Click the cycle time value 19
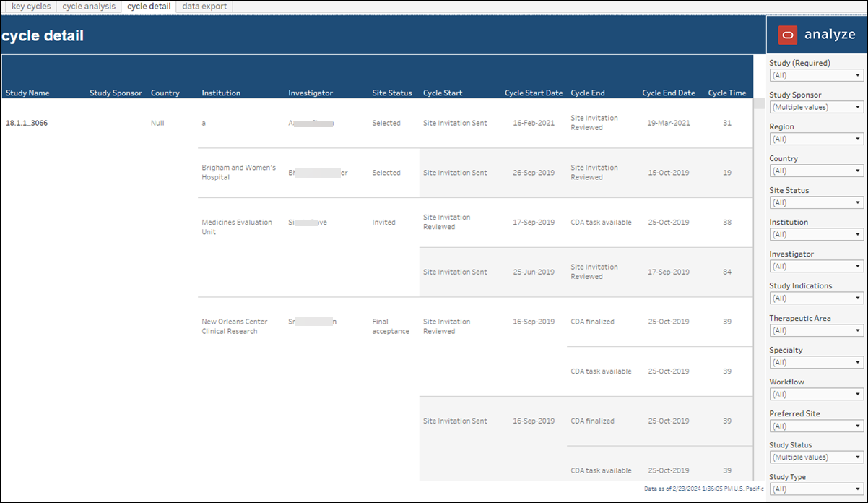The image size is (868, 503). [x=727, y=173]
